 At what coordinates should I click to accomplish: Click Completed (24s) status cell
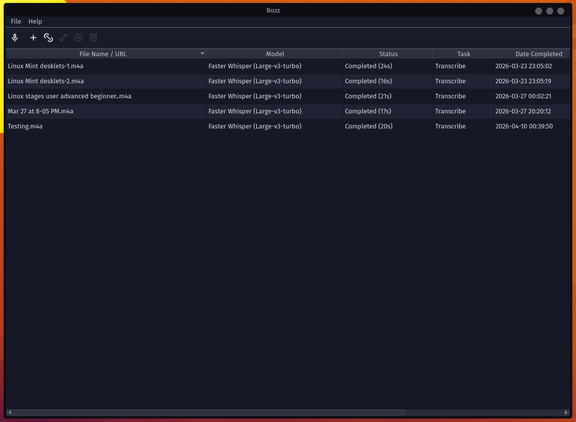click(x=388, y=66)
